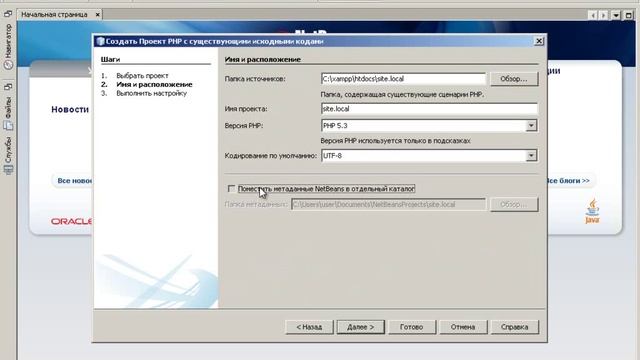The height and width of the screenshot is (360, 640).
Task: Go back with the Назад button
Action: point(309,327)
